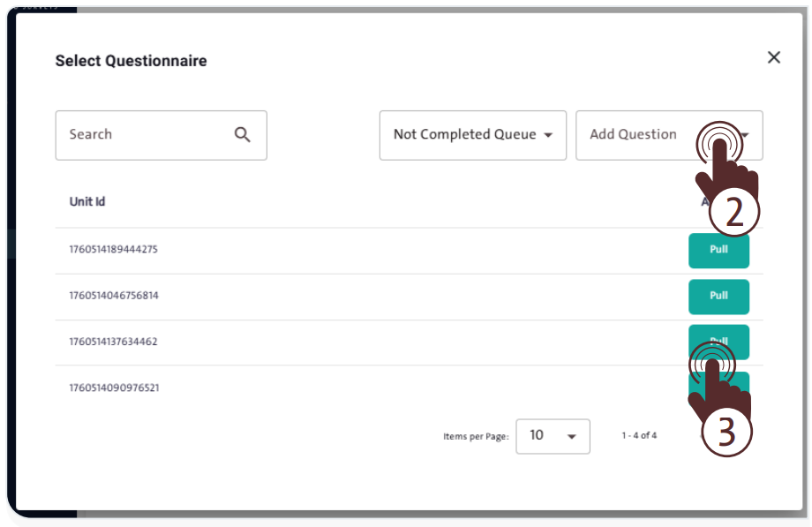Click the magnifying glass search icon
Viewport: 812px width, 527px height.
coord(243,135)
